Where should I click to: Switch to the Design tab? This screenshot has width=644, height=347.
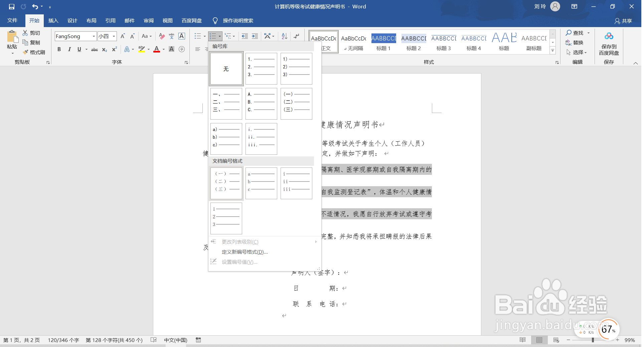[x=72, y=20]
